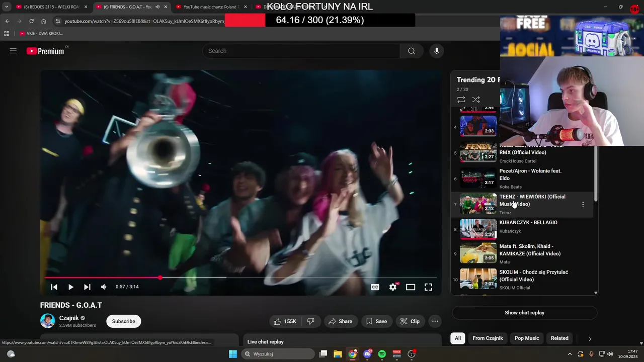
Task: Close the BEDOES 2115 browser tab
Action: point(86,7)
